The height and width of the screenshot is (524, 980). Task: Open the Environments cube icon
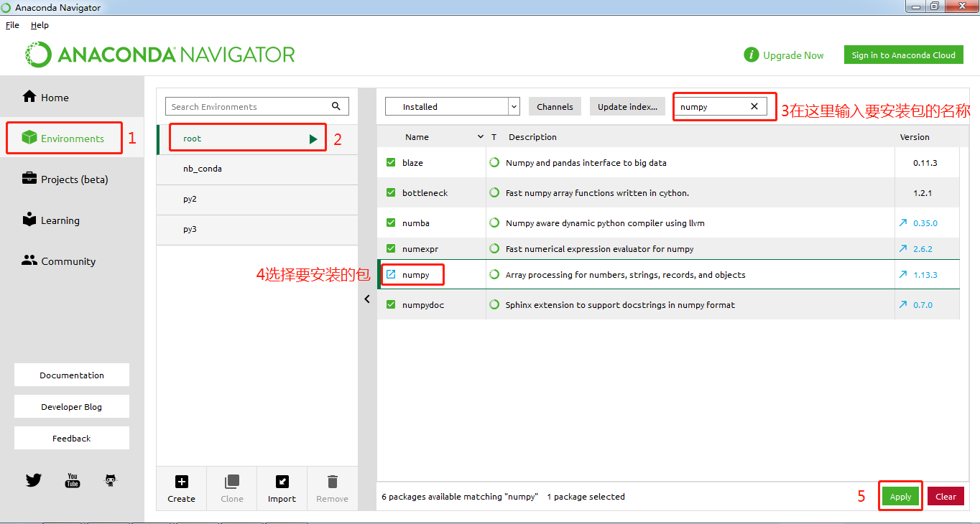tap(29, 137)
